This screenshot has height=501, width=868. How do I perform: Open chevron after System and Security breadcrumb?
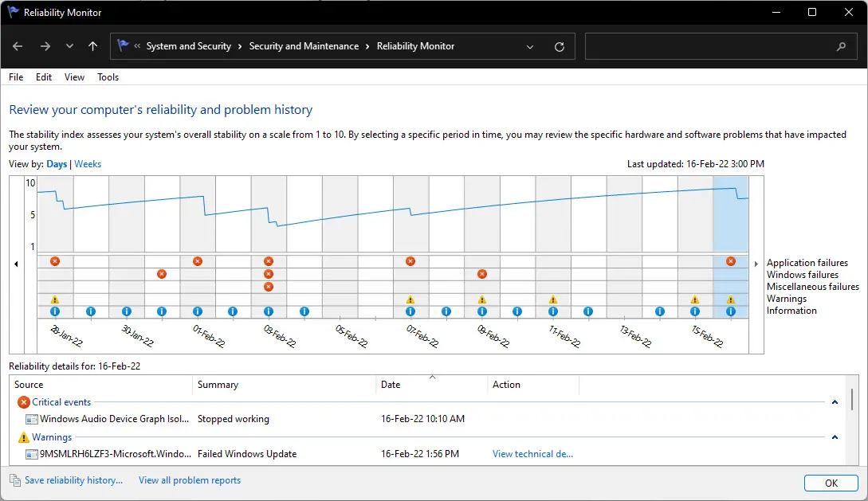[240, 46]
